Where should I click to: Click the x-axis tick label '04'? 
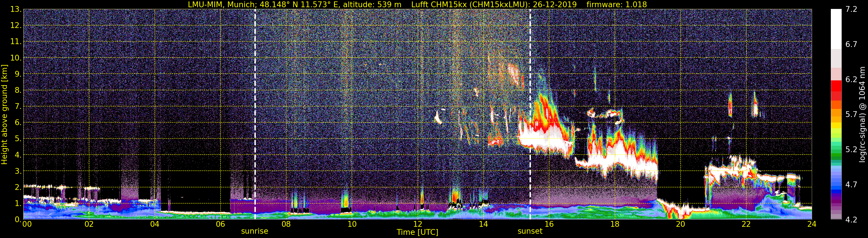[154, 224]
